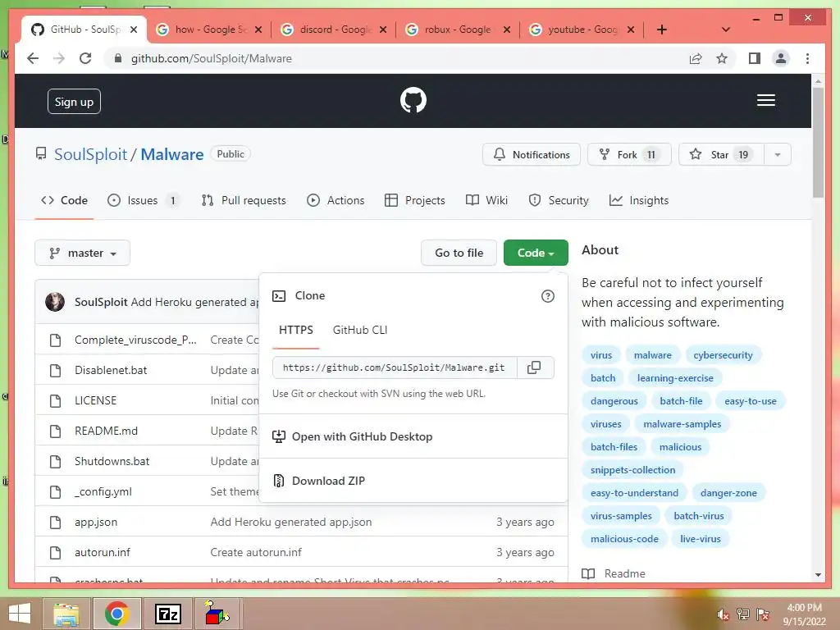840x630 pixels.
Task: Open File Explorer from the taskbar
Action: coord(66,614)
